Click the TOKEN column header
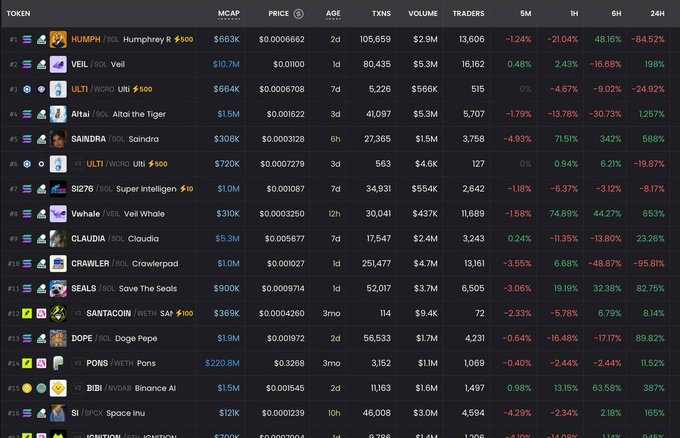The height and width of the screenshot is (438, 680). click(x=18, y=13)
